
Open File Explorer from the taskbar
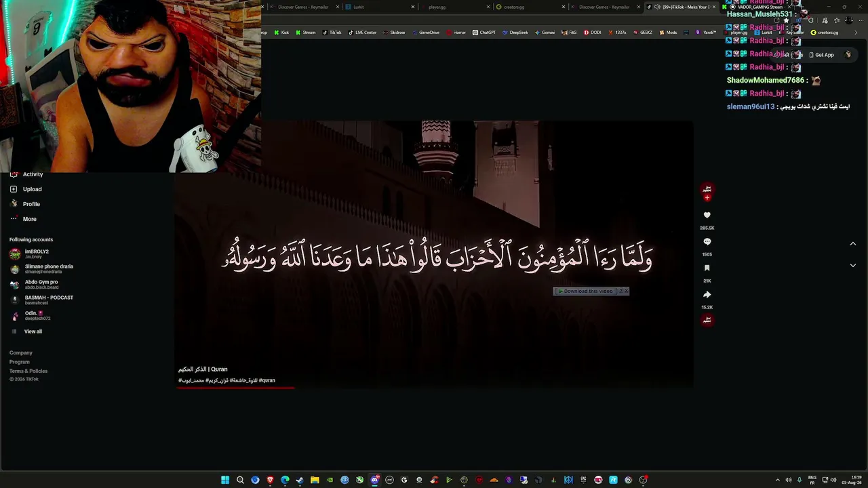coord(315,480)
